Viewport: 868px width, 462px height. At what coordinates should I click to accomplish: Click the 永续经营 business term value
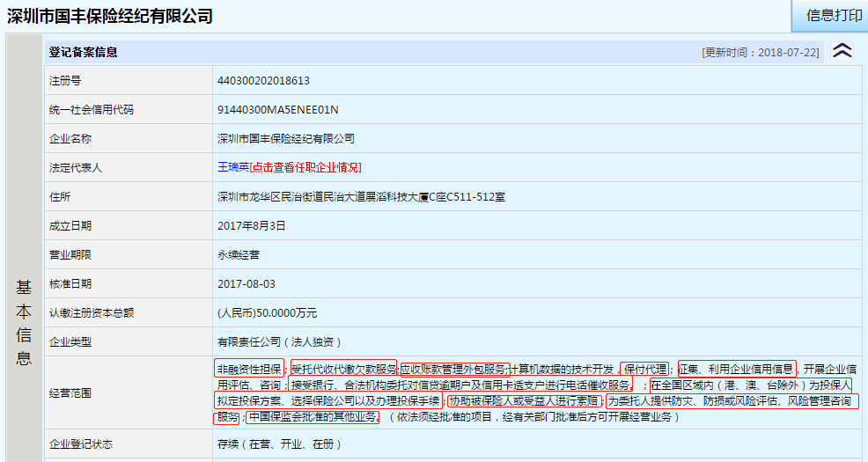pyautogui.click(x=239, y=254)
